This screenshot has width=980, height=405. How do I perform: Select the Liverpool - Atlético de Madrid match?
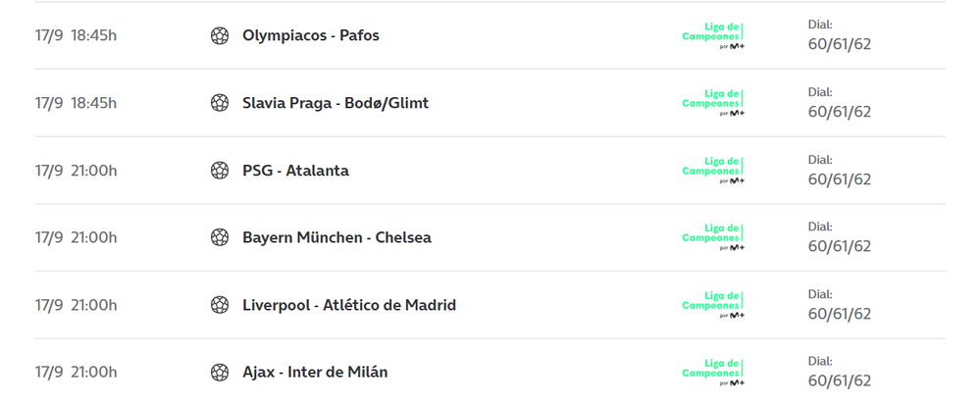pos(349,305)
